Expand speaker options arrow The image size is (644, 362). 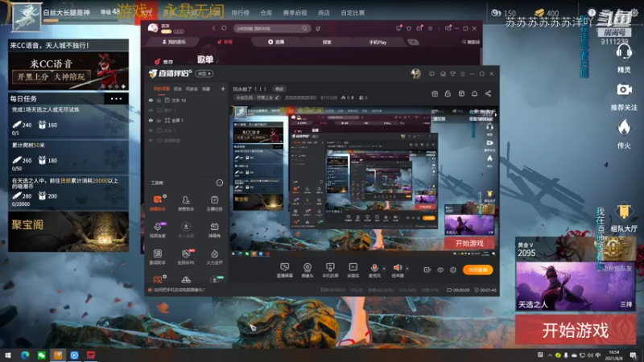point(407,269)
